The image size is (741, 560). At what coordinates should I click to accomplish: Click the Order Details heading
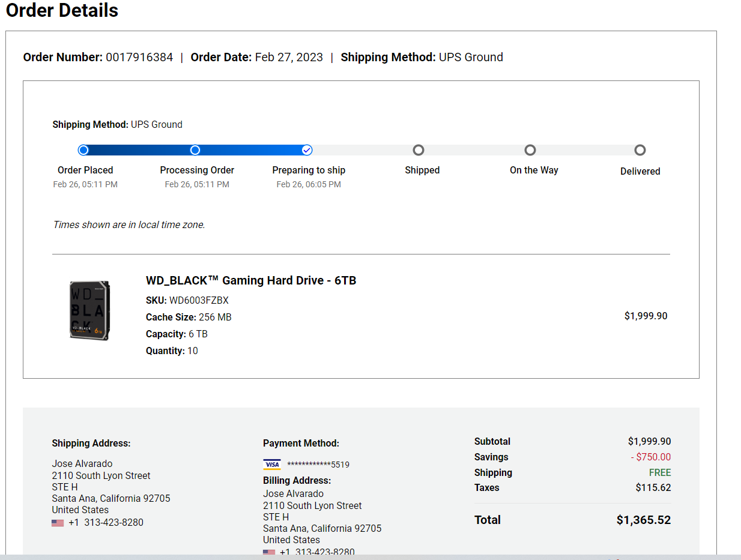click(62, 10)
